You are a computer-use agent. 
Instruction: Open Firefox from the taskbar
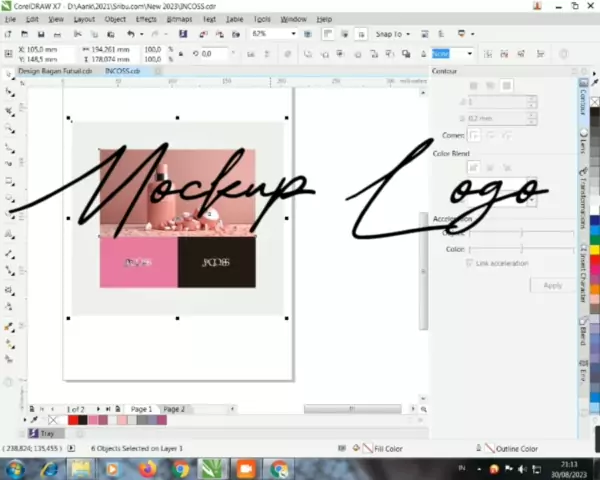point(147,467)
